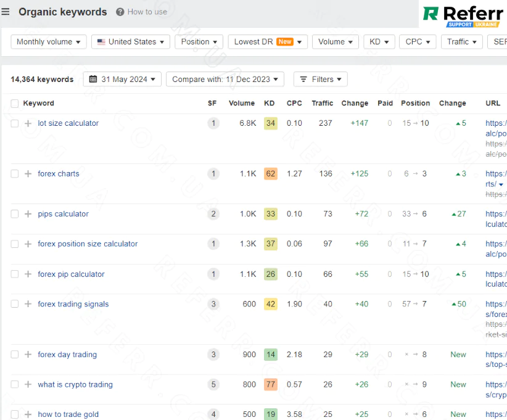Check the box for forex position size calculator

tap(15, 244)
